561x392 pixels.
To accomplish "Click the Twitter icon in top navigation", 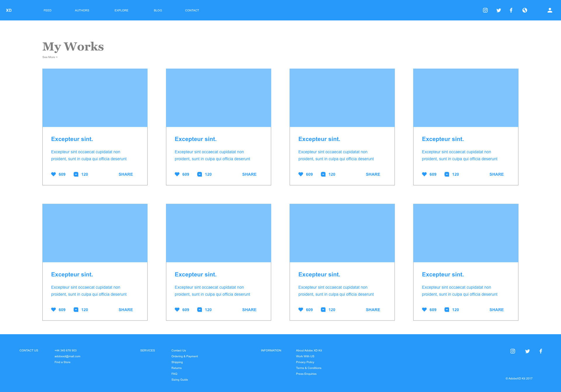I will 499,10.
